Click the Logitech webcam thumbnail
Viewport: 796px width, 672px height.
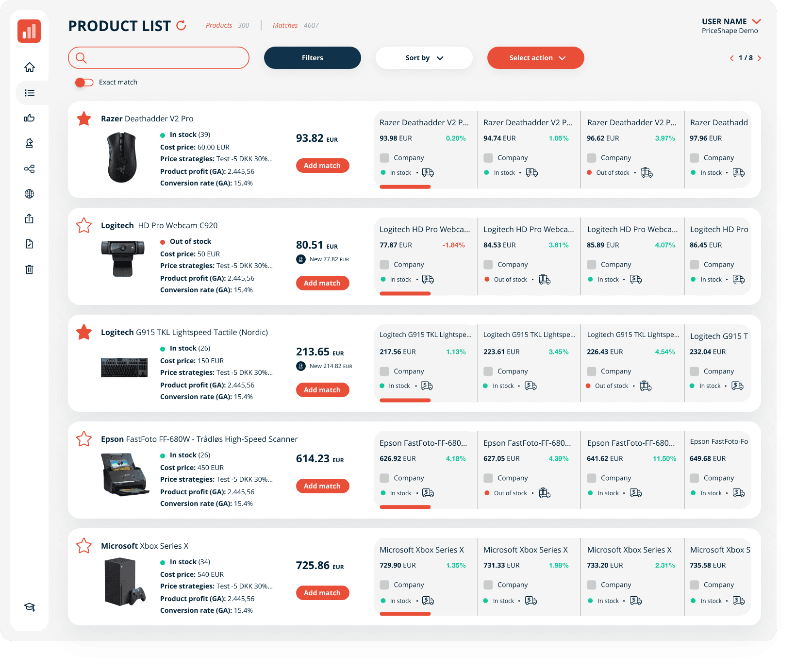coord(123,258)
